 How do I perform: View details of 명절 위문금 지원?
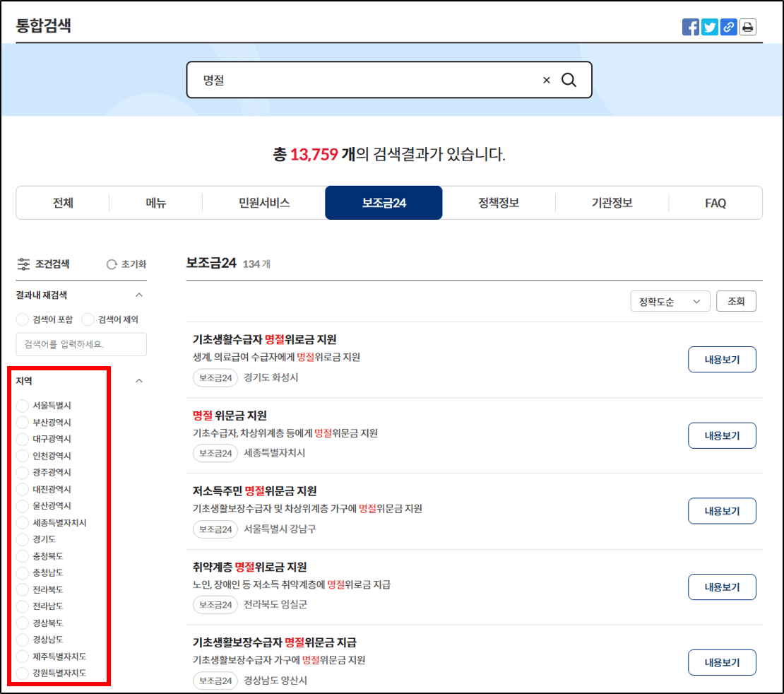(722, 435)
